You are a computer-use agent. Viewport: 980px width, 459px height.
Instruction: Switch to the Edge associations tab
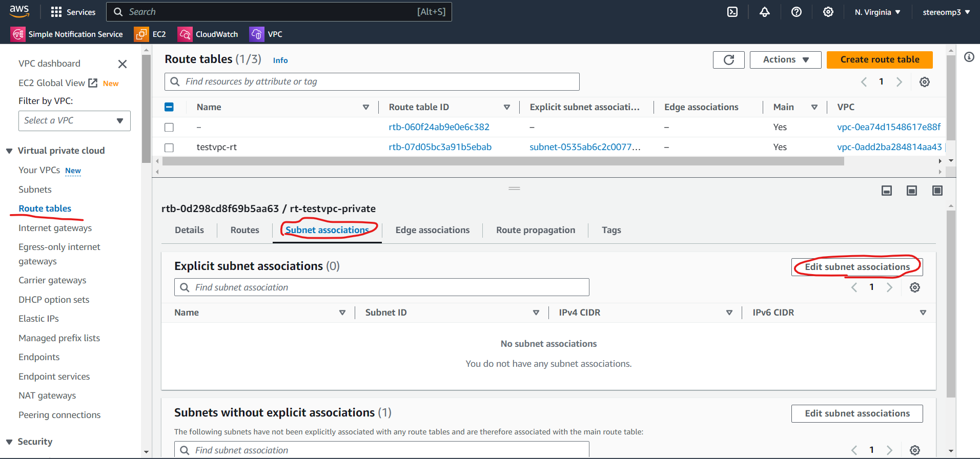[x=433, y=231]
